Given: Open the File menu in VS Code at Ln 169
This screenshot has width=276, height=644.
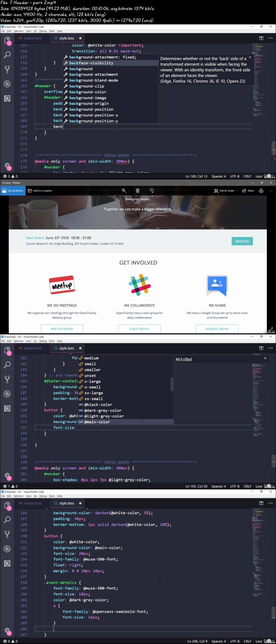Looking at the screenshot, I should coord(3,31).
